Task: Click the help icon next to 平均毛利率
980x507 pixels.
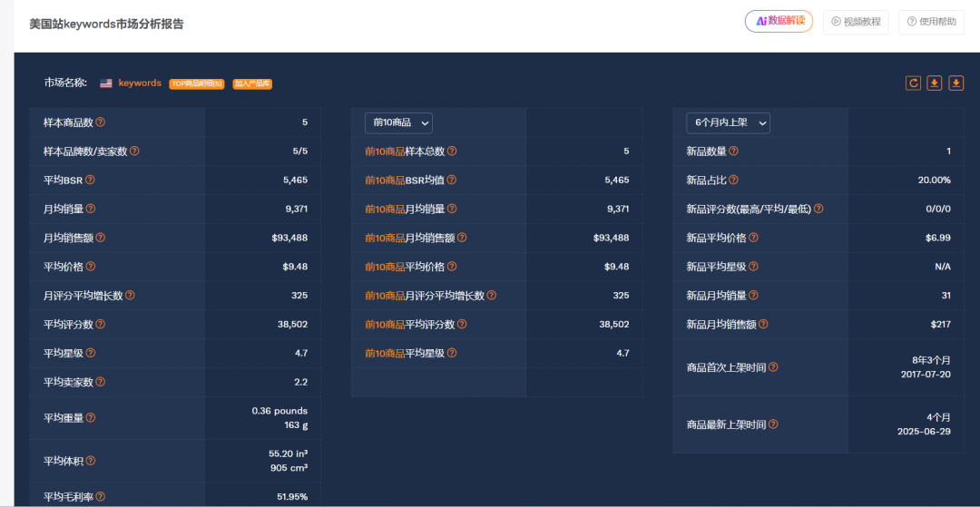Action: [100, 497]
